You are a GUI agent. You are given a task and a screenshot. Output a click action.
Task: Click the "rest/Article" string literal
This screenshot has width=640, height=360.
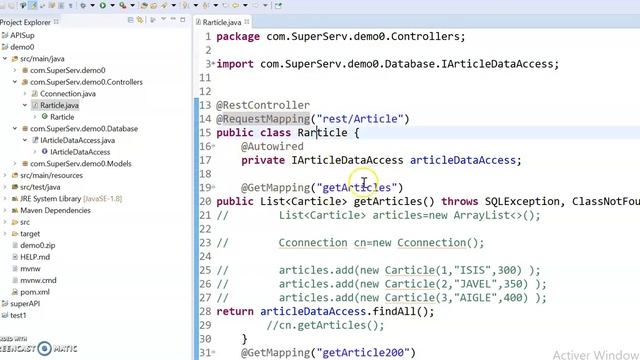click(360, 119)
